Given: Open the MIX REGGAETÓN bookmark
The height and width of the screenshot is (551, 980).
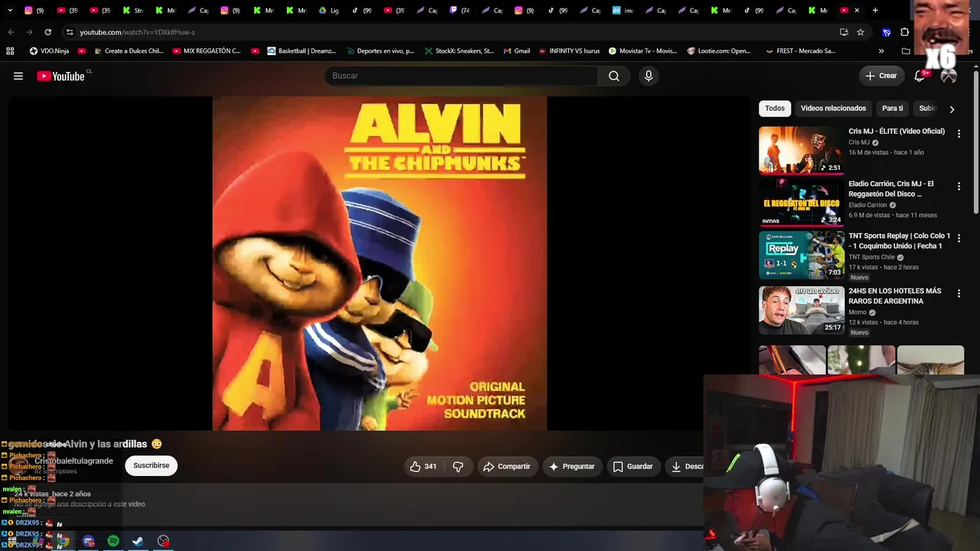Looking at the screenshot, I should (x=206, y=51).
